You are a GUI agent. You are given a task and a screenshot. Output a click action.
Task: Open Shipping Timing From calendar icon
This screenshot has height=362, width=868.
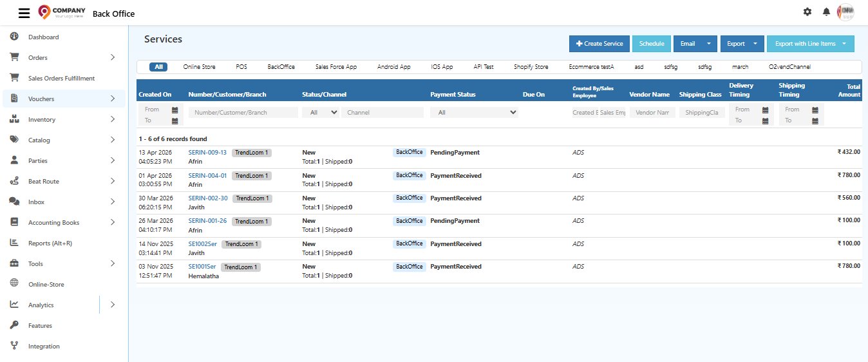click(x=815, y=110)
